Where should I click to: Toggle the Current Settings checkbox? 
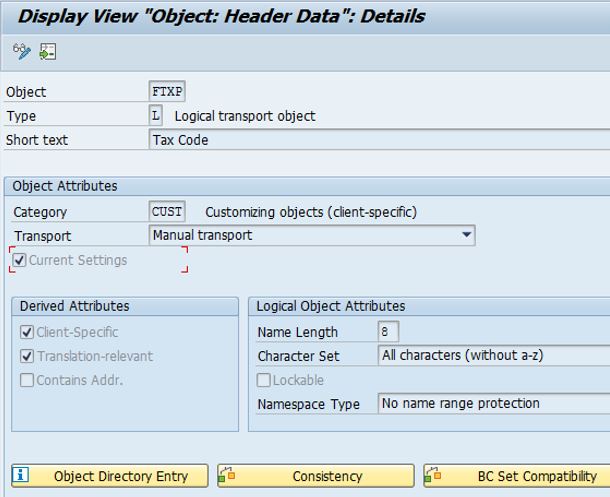(x=19, y=260)
